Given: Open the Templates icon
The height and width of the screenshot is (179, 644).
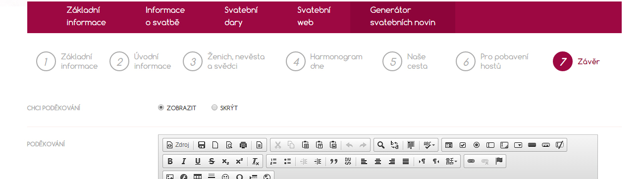Looking at the screenshot, I should point(259,145).
